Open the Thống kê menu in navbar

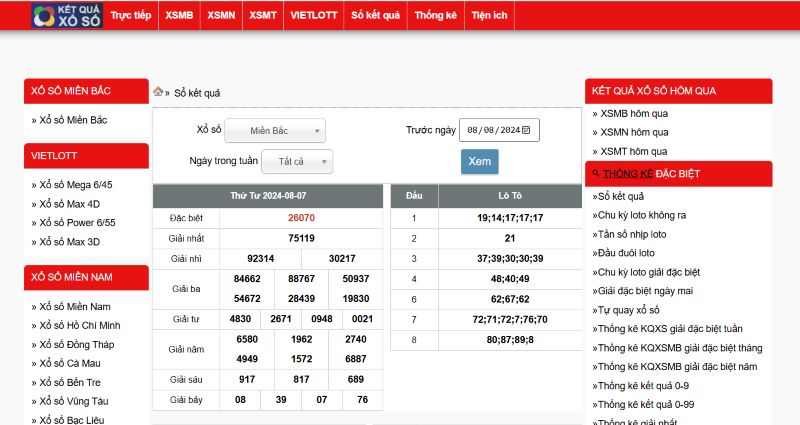[435, 16]
